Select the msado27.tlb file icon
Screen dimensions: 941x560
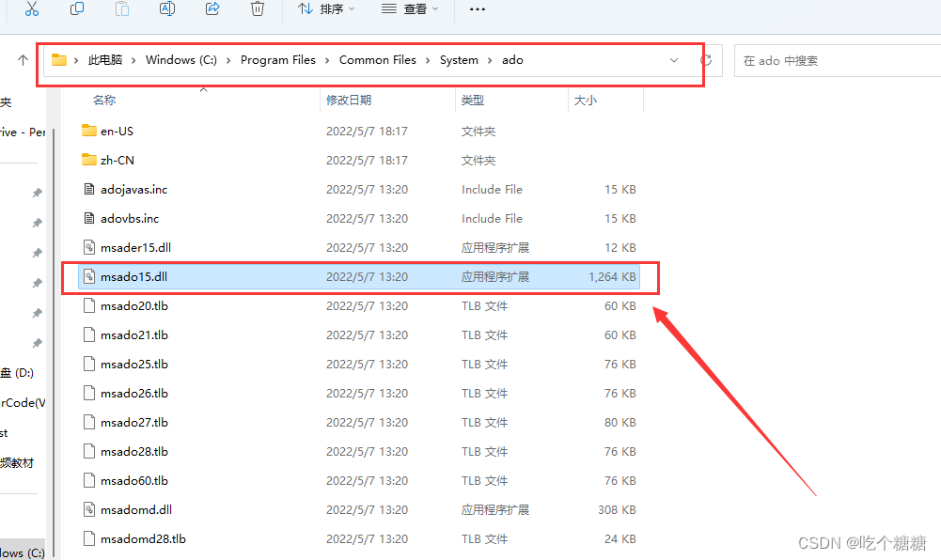[88, 422]
